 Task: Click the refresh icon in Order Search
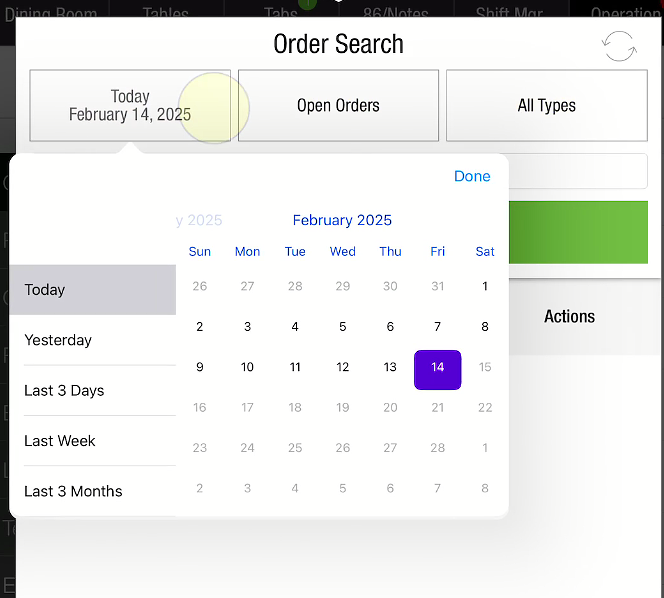pos(619,46)
